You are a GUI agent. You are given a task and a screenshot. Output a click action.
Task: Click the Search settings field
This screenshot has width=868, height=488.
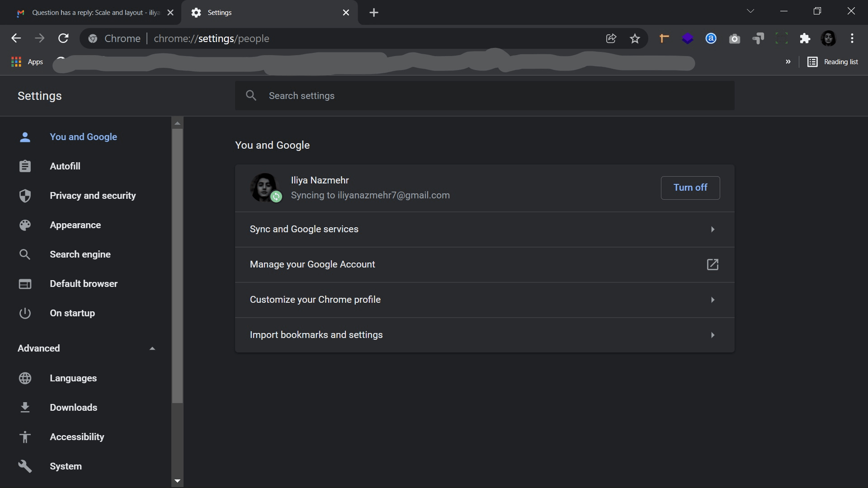pos(484,96)
